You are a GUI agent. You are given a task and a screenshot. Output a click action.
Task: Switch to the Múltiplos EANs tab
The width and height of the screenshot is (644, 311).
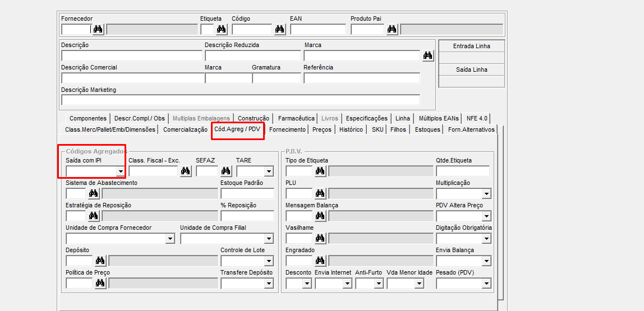pos(439,118)
